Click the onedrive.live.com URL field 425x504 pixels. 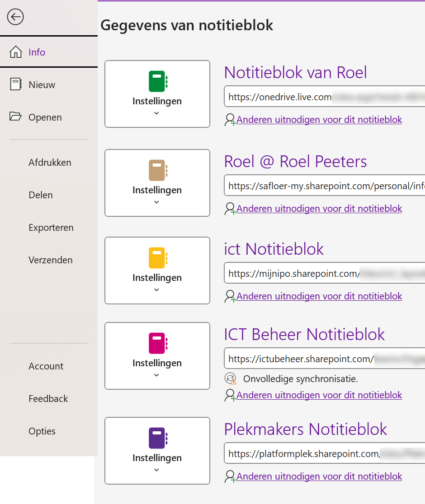(325, 97)
